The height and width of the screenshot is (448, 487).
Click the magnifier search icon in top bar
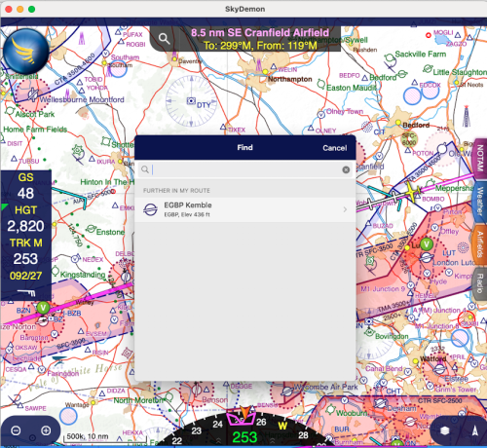click(x=164, y=39)
